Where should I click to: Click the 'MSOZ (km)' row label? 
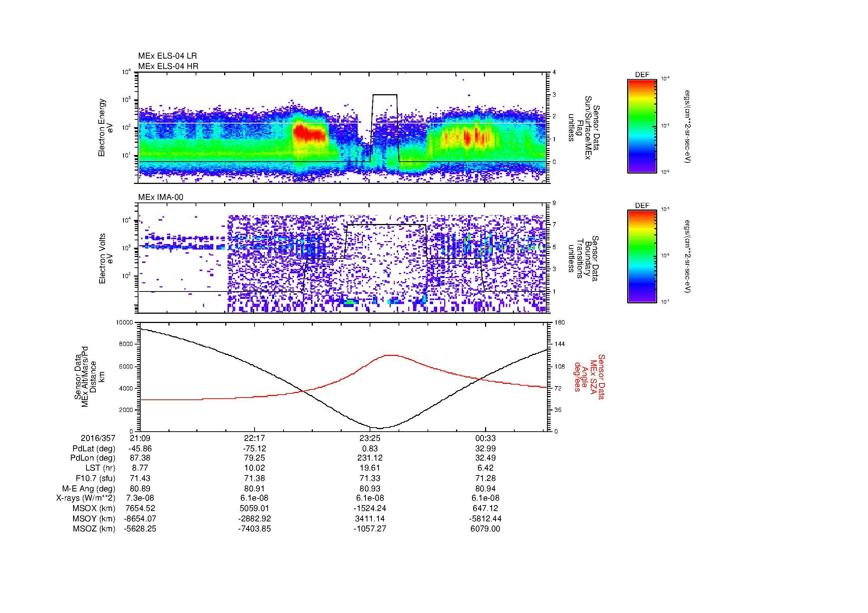(94, 529)
